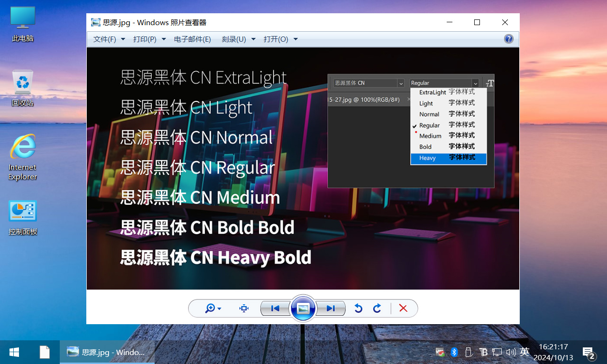Click the Bluetooth tray icon
This screenshot has height=364, width=607.
coord(454,352)
